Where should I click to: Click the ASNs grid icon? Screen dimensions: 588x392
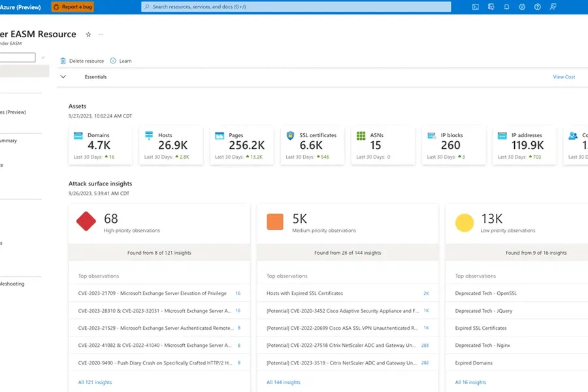(x=361, y=135)
